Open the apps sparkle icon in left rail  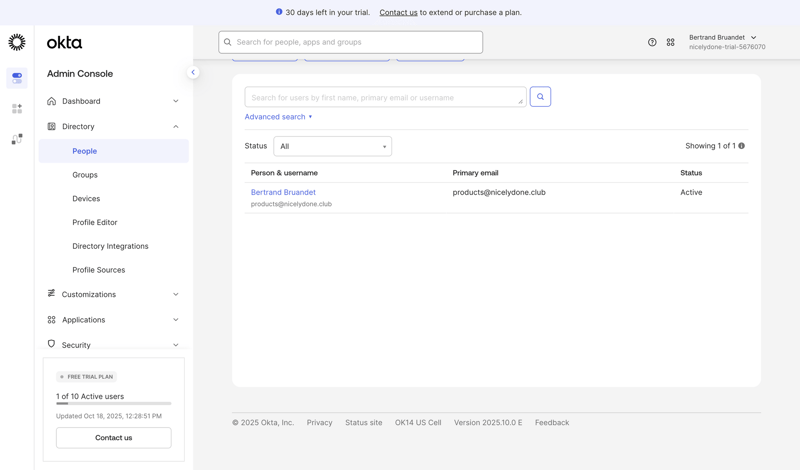[17, 108]
